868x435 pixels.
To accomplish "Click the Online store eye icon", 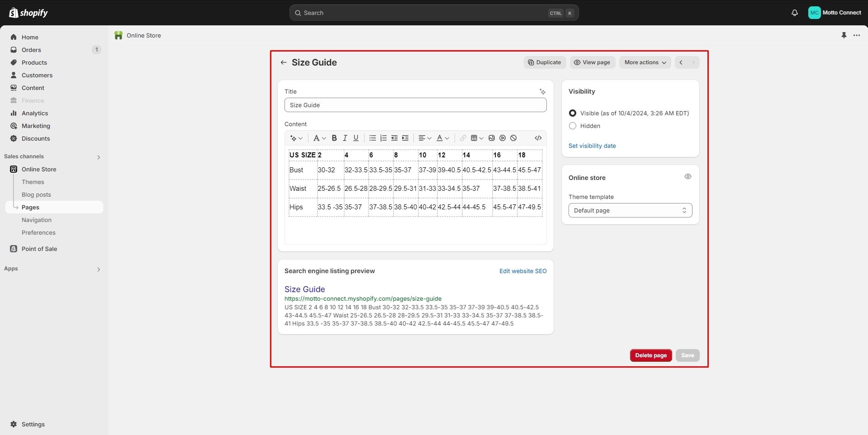I will point(688,177).
